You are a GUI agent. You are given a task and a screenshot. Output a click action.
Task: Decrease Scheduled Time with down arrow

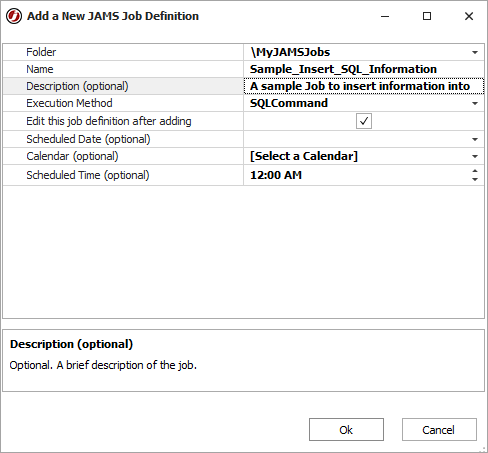point(475,179)
